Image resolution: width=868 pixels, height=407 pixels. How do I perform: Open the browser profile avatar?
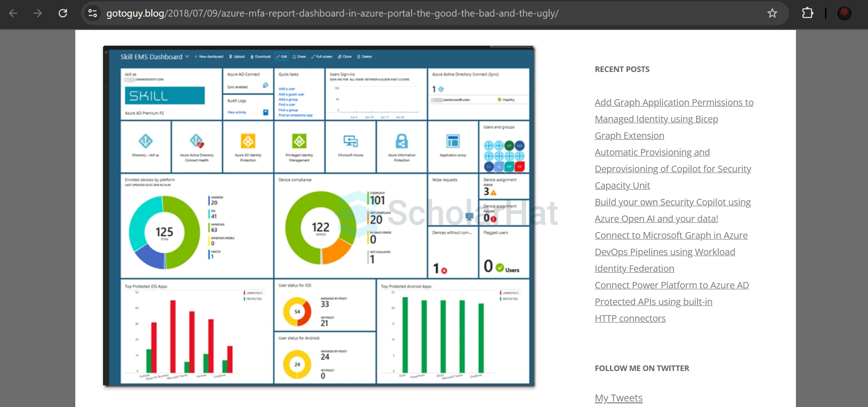844,13
